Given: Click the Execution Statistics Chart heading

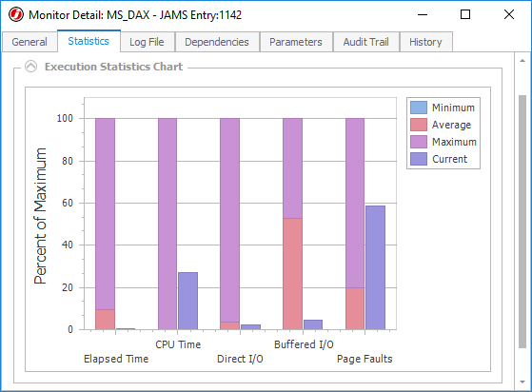Looking at the screenshot, I should (x=113, y=67).
